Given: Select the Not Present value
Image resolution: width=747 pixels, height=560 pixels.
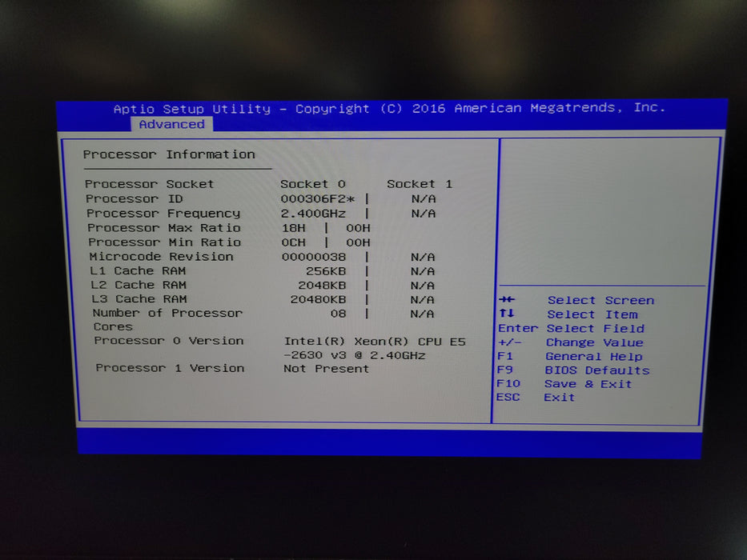Looking at the screenshot, I should click(x=327, y=369).
